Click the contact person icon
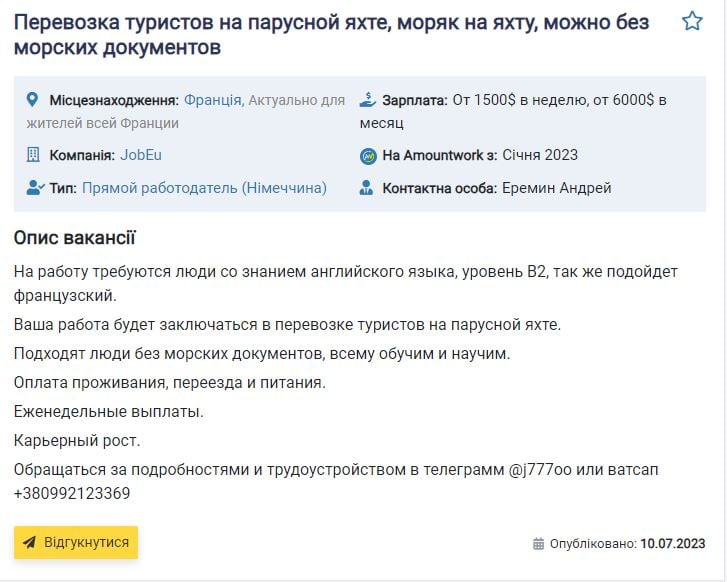The image size is (727, 582). pyautogui.click(x=367, y=188)
